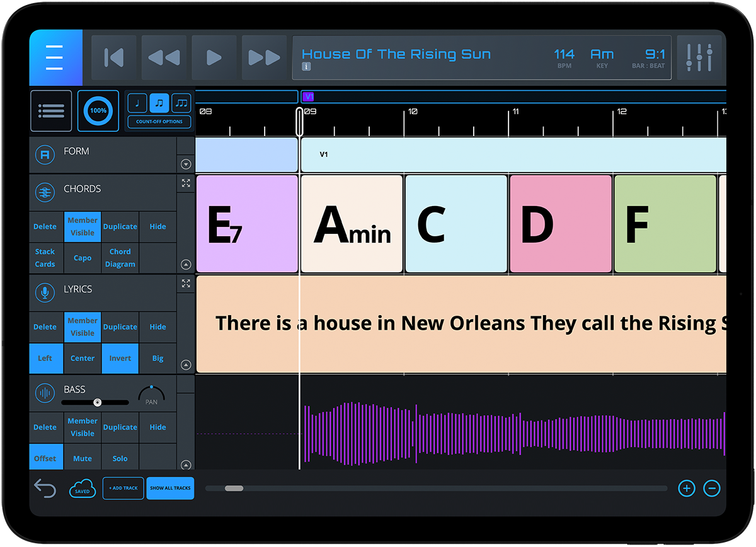Select the single-note count-off tab

click(137, 103)
